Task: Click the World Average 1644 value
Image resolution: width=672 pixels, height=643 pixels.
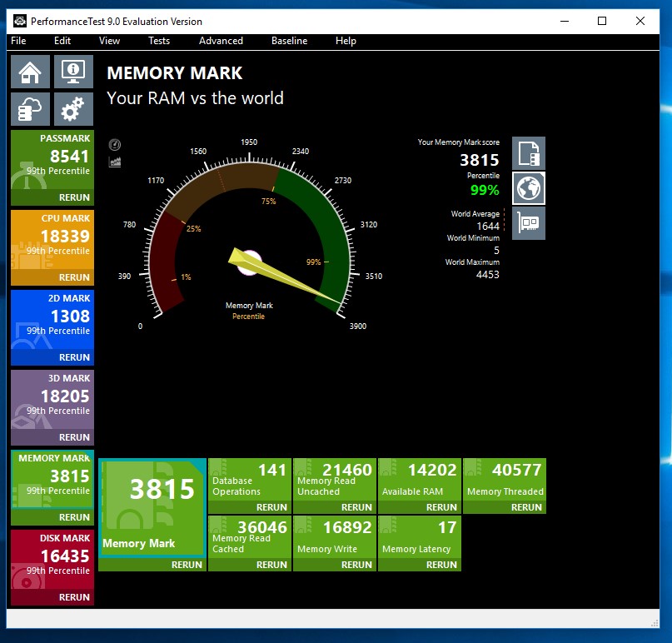Action: click(488, 226)
